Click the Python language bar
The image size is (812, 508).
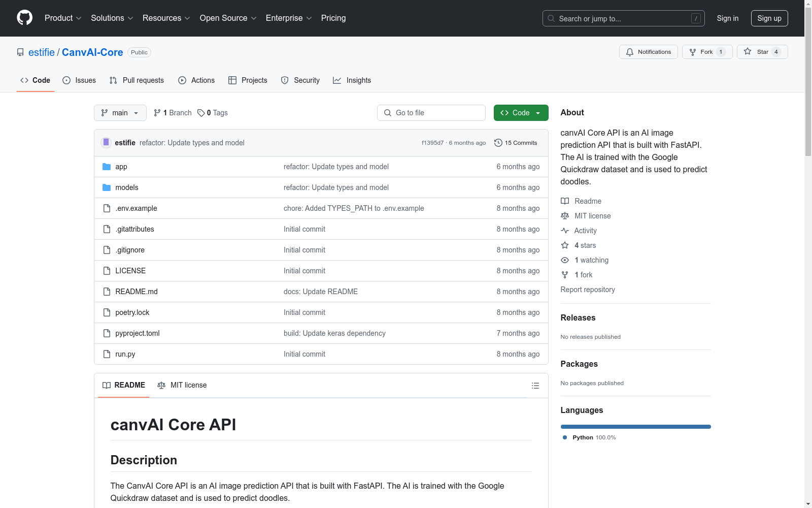(x=636, y=427)
